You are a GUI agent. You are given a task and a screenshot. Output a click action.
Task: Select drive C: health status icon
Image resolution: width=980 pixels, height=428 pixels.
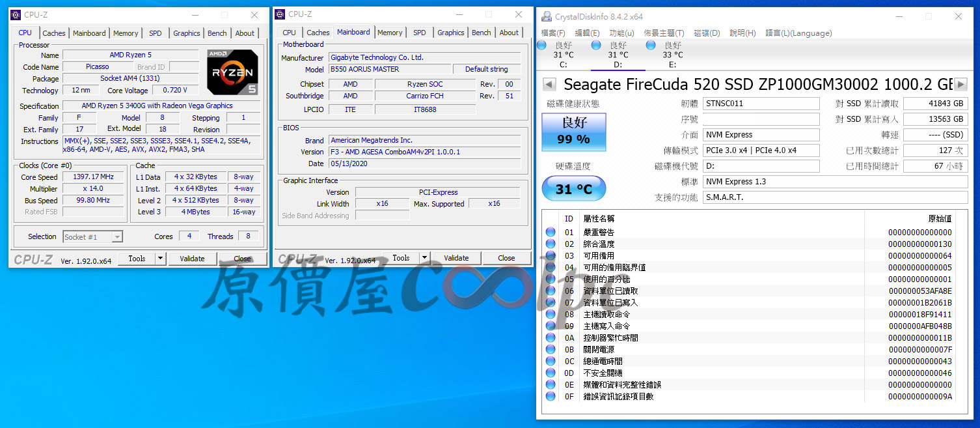click(541, 45)
